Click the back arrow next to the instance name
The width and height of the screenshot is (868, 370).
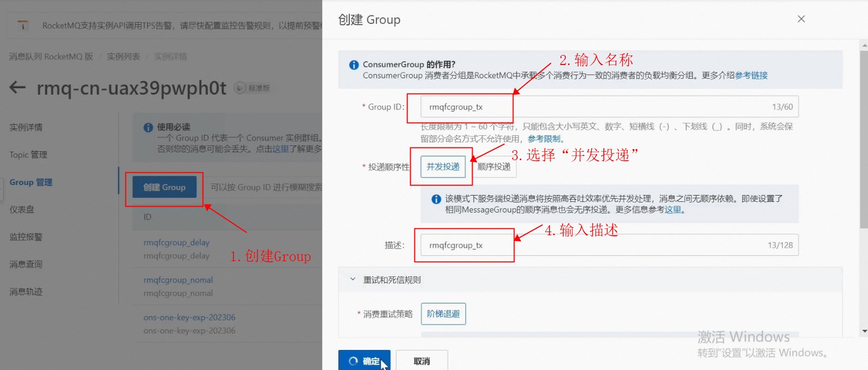point(17,87)
